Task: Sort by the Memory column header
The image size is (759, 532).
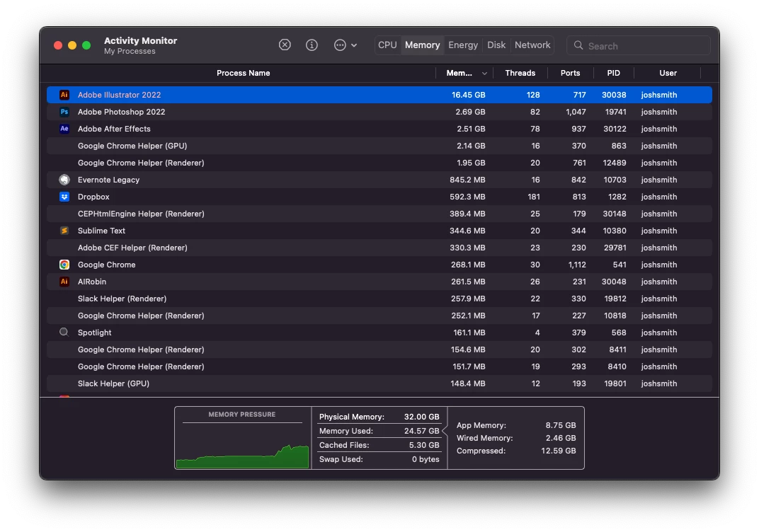Action: click(459, 73)
